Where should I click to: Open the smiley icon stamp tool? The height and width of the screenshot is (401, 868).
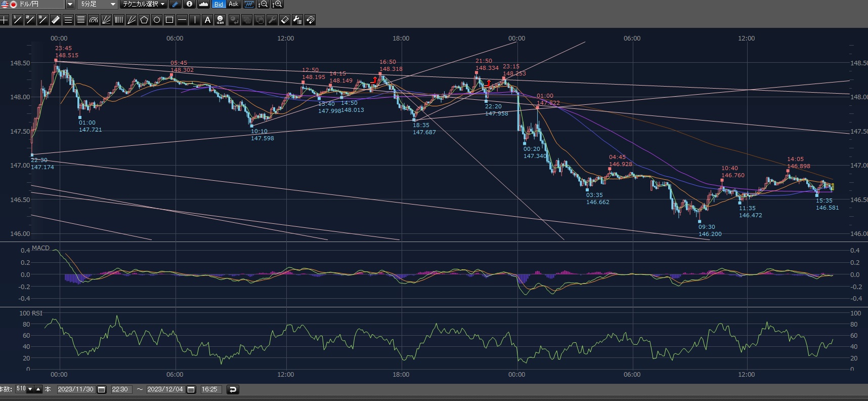coord(220,20)
